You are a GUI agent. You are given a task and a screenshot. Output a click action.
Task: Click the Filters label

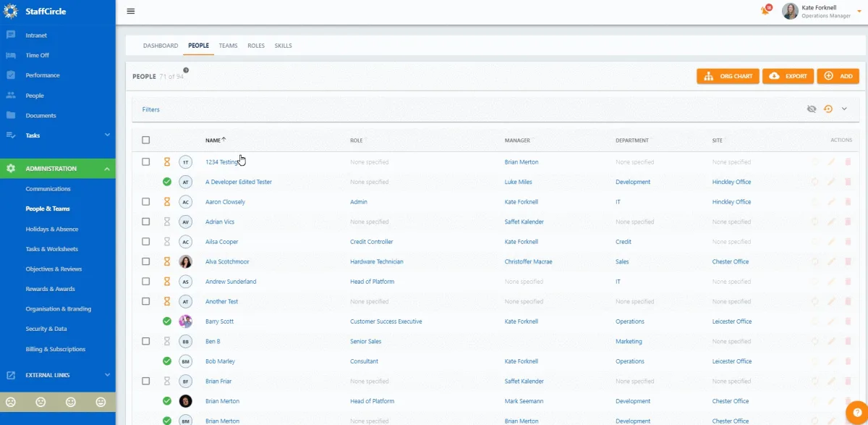point(151,109)
